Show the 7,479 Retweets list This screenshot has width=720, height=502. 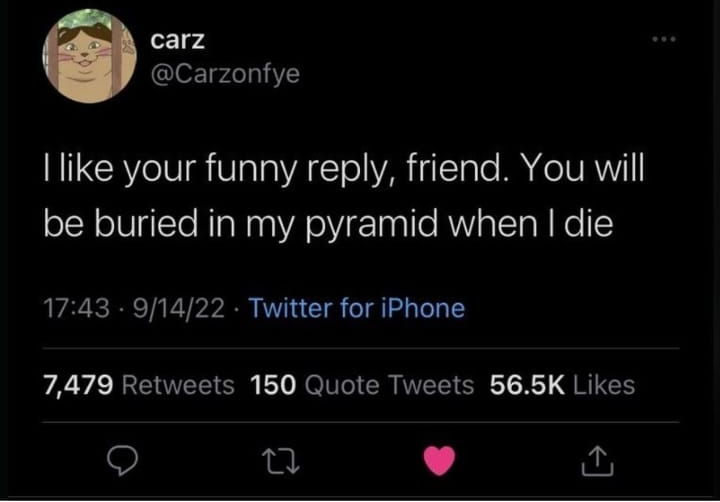(x=139, y=385)
